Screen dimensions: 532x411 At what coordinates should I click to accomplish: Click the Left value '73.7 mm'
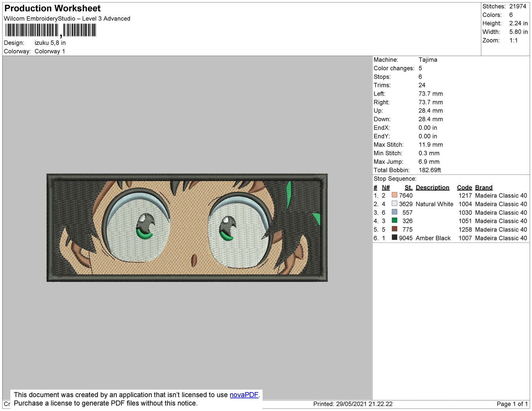[431, 94]
